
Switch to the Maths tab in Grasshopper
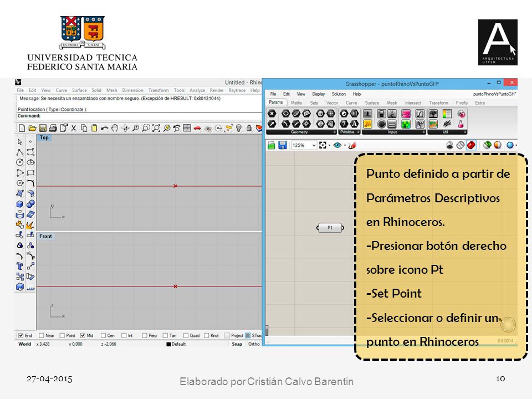click(296, 103)
